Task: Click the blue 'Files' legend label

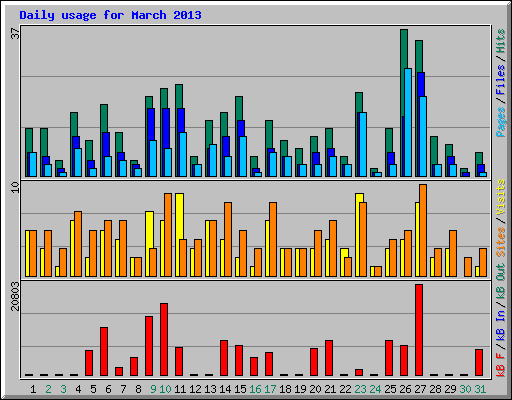Action: tap(501, 80)
